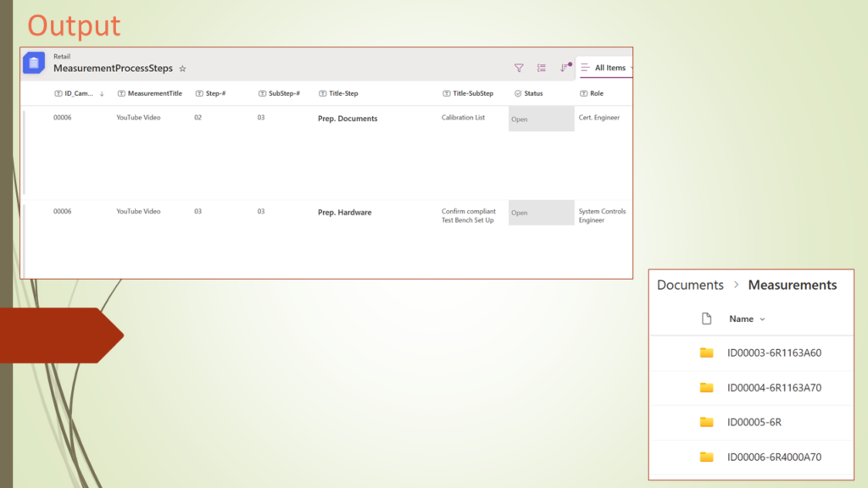Open folder ID00006-6R4000A70
Image resolution: width=868 pixels, height=488 pixels.
pyautogui.click(x=775, y=457)
